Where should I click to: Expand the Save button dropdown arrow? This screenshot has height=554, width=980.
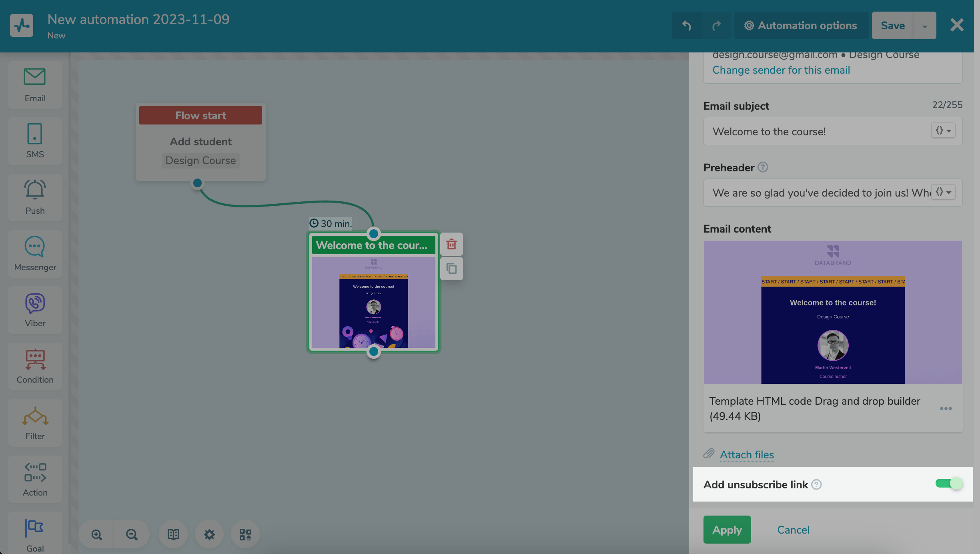[x=924, y=26]
